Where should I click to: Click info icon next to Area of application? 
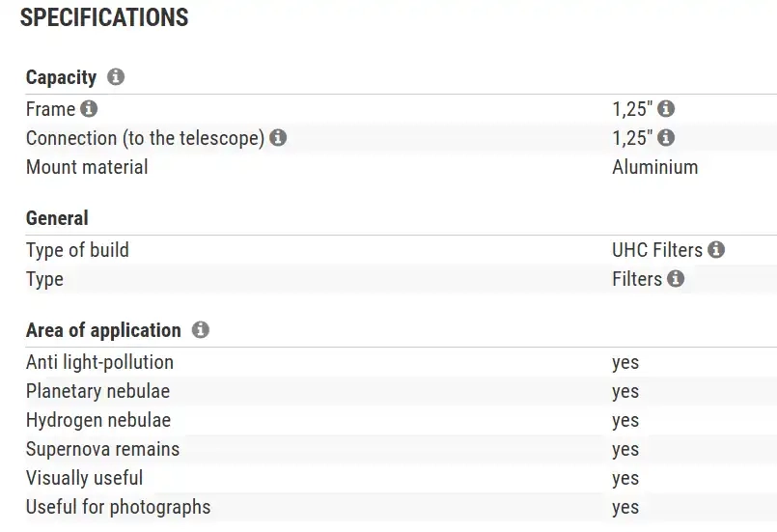point(200,330)
